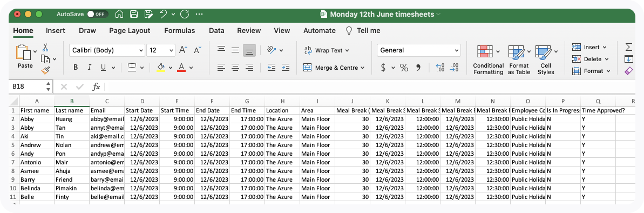Decrease font size with smaller A
Image resolution: width=644 pixels, height=213 pixels.
pyautogui.click(x=197, y=50)
